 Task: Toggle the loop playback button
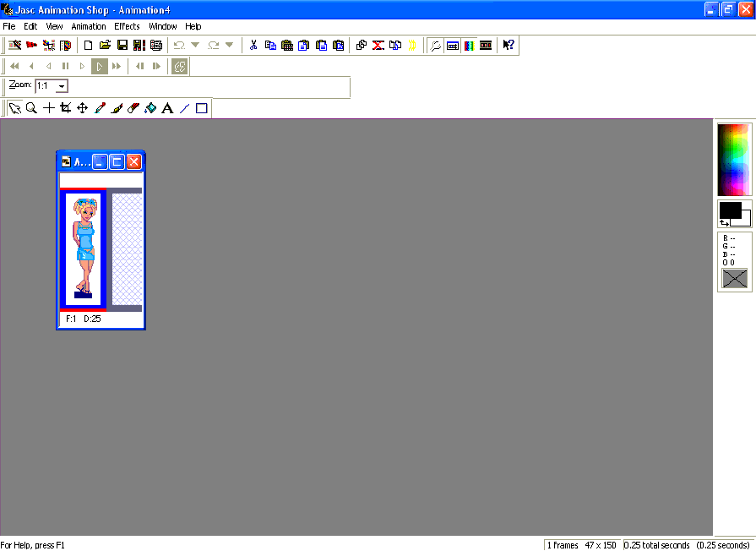pos(179,65)
